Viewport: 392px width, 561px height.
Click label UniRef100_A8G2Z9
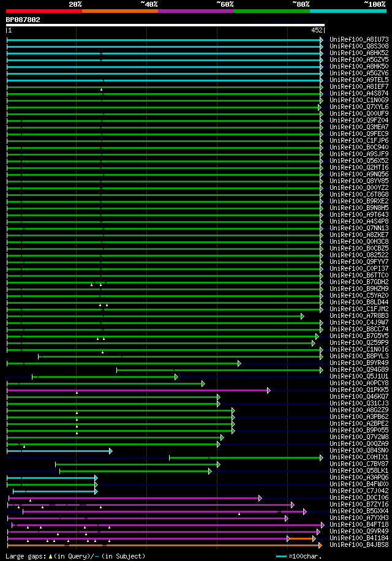coord(359,410)
